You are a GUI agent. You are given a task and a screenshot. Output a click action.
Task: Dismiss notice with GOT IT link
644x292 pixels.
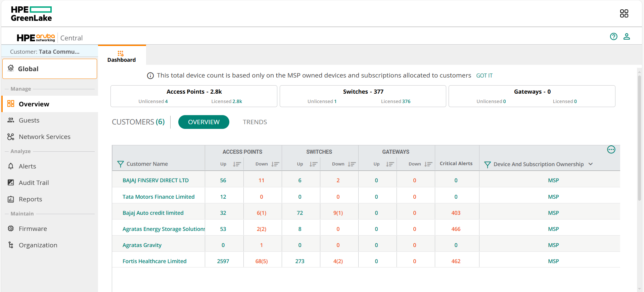click(x=484, y=76)
